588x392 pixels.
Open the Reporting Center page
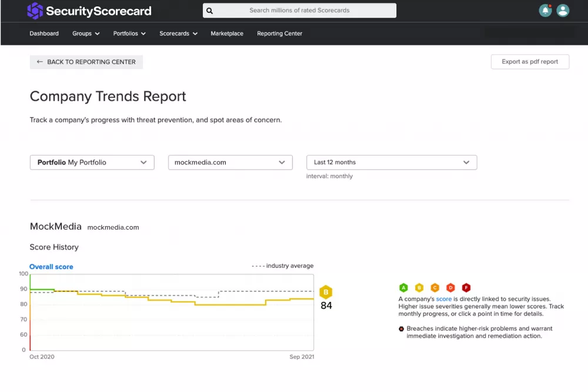click(x=279, y=34)
